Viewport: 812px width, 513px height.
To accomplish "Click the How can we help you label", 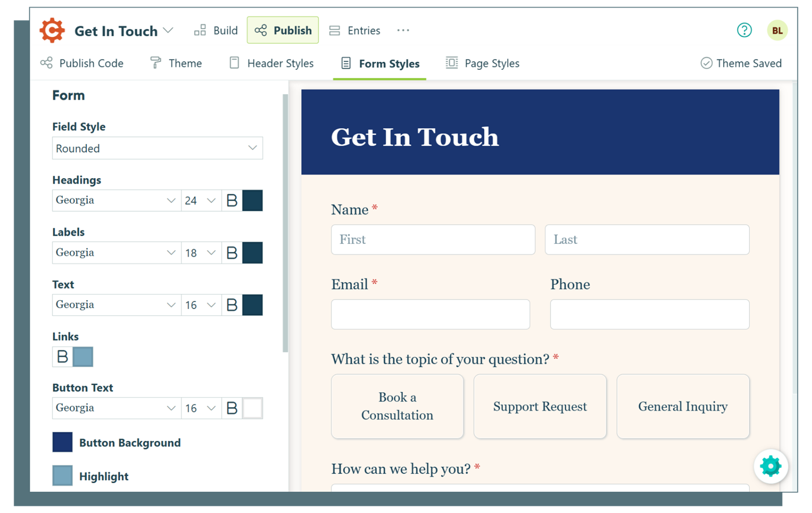I will [401, 469].
